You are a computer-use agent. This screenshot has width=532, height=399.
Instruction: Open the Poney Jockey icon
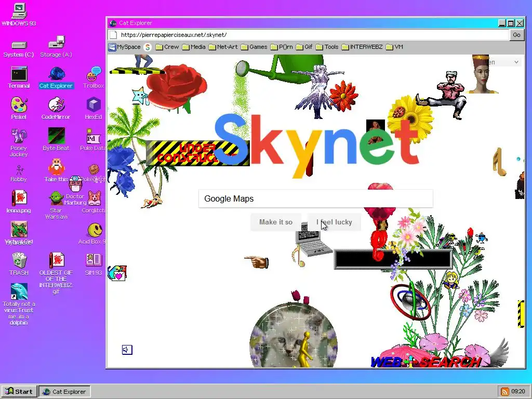click(19, 142)
